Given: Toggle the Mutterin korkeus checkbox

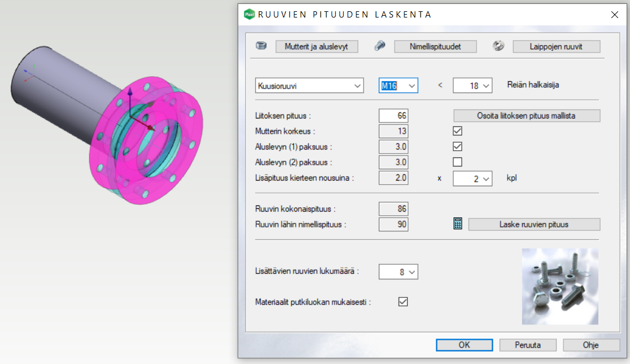Looking at the screenshot, I should click(x=458, y=131).
